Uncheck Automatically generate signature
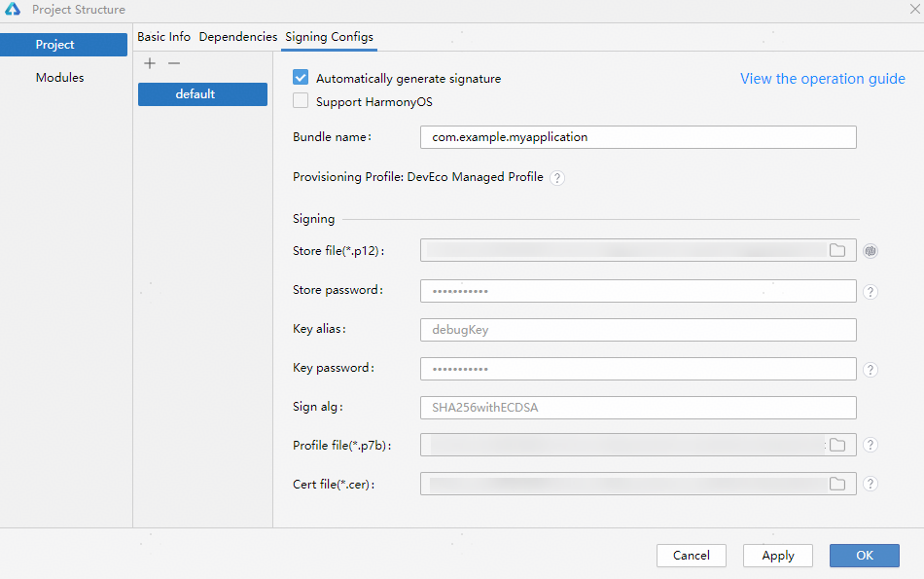This screenshot has width=924, height=579. coord(301,78)
